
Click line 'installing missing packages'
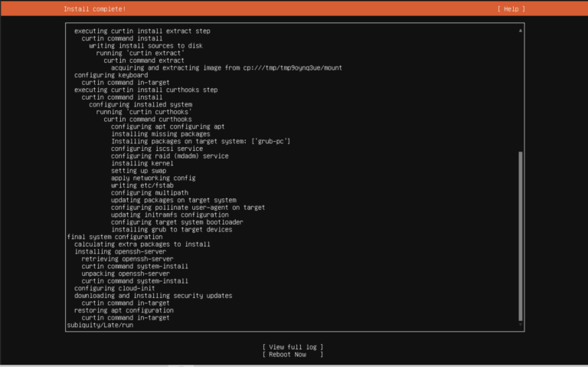pos(161,134)
